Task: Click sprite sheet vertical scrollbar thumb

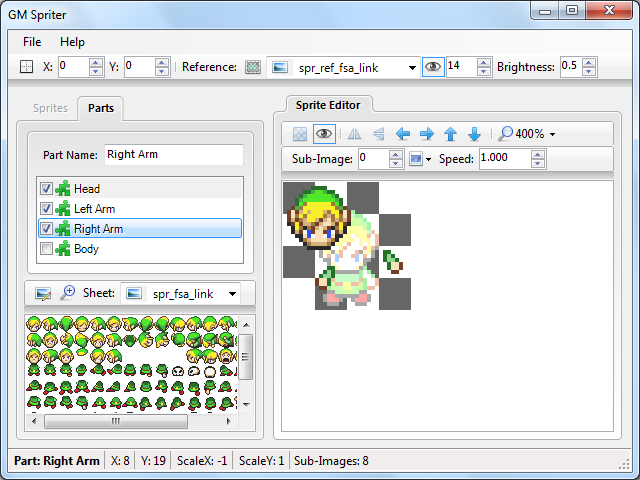Action: (x=246, y=357)
